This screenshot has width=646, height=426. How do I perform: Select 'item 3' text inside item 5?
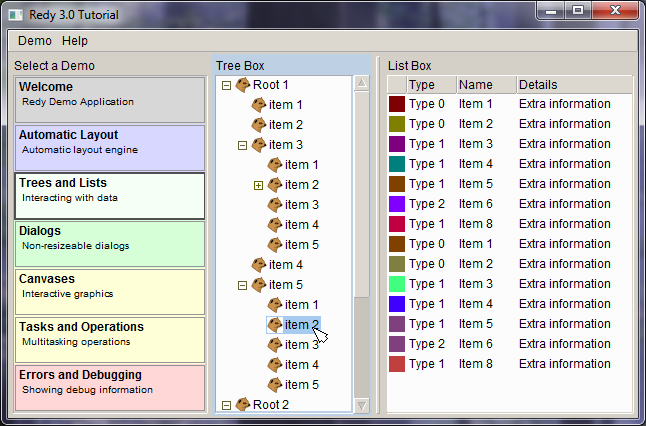pos(302,345)
